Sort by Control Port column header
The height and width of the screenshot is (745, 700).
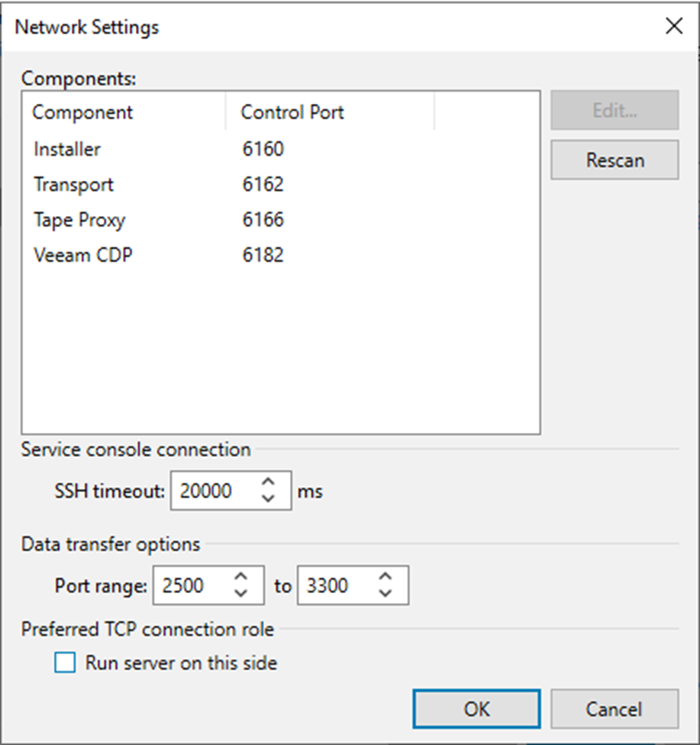click(331, 112)
